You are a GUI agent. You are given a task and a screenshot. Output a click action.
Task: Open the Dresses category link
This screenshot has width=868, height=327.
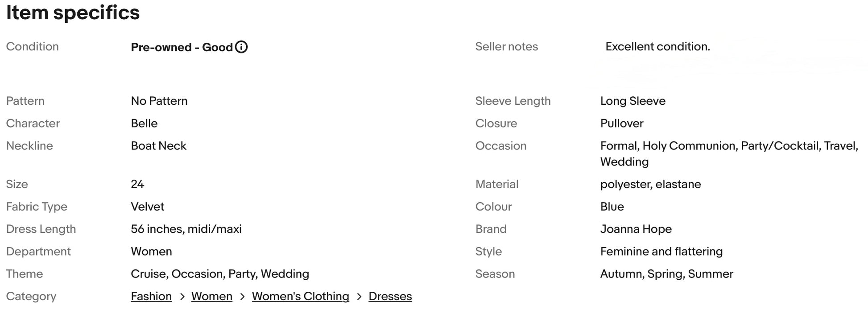[390, 296]
